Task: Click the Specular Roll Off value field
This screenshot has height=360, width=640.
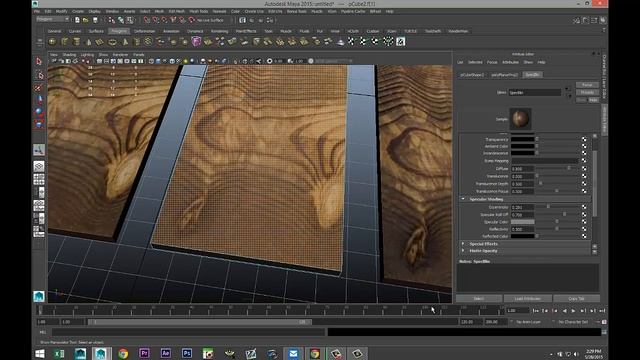Action: click(522, 215)
